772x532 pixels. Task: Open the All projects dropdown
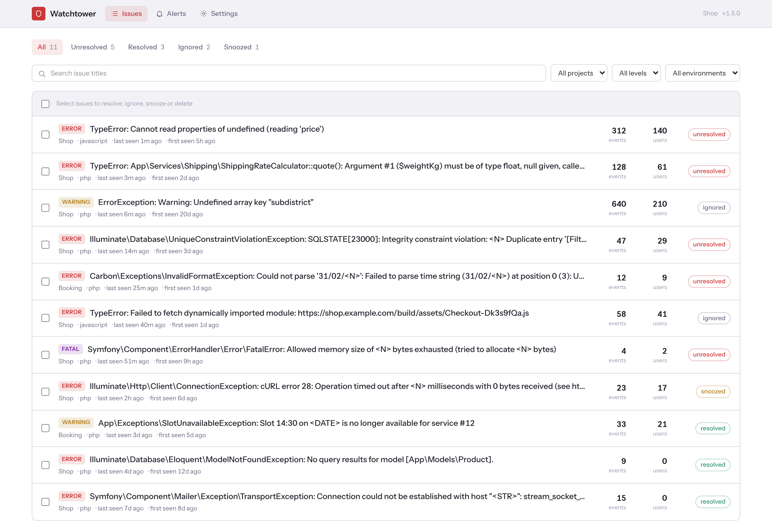pyautogui.click(x=579, y=73)
